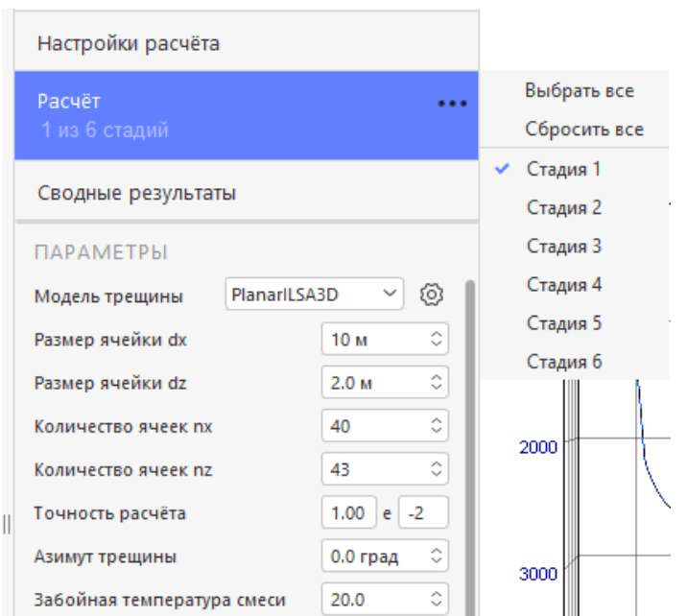Click Сбросить все option
This screenshot has height=616, width=687.
[x=583, y=130]
